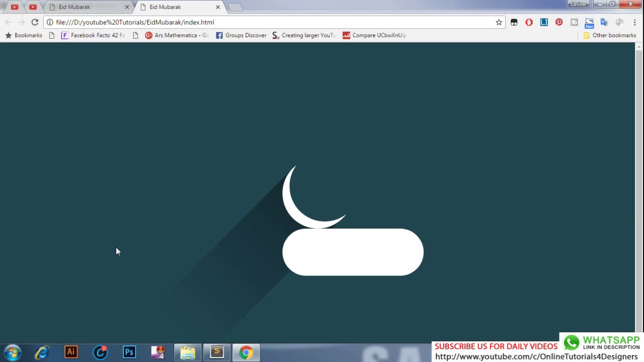Open the Chrome three-dot menu
The height and width of the screenshot is (362, 644).
(634, 22)
